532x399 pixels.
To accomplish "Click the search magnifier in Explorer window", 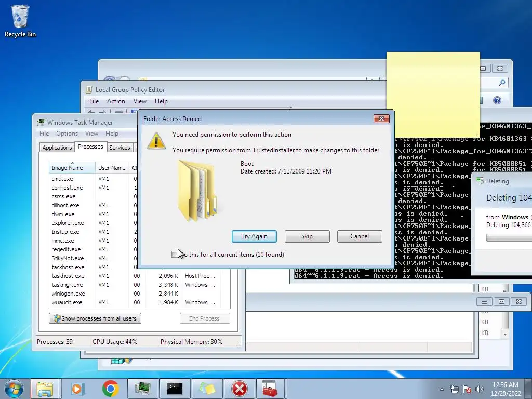I will [x=502, y=83].
